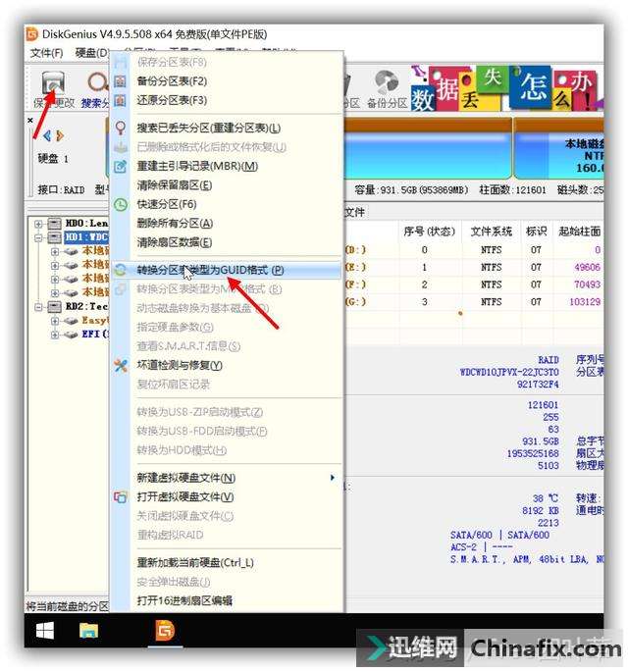Select the (D:) partition row
Viewport: 628px width, 672px height.
click(x=474, y=250)
